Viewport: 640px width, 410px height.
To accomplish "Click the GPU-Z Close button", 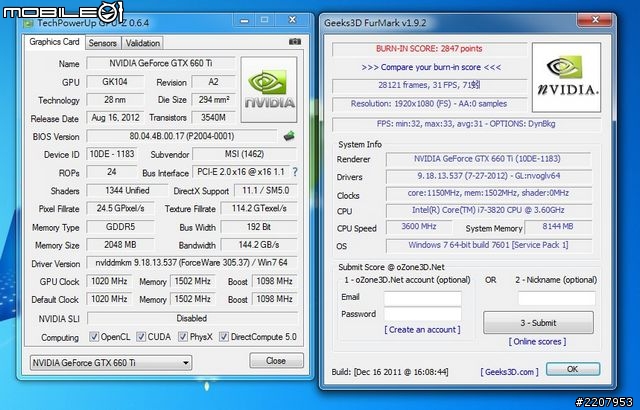I will pyautogui.click(x=276, y=361).
